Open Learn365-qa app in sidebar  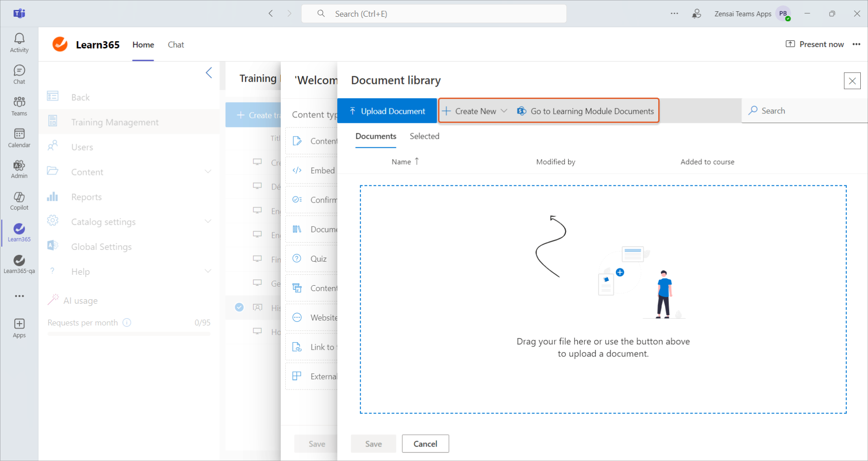pos(19,264)
